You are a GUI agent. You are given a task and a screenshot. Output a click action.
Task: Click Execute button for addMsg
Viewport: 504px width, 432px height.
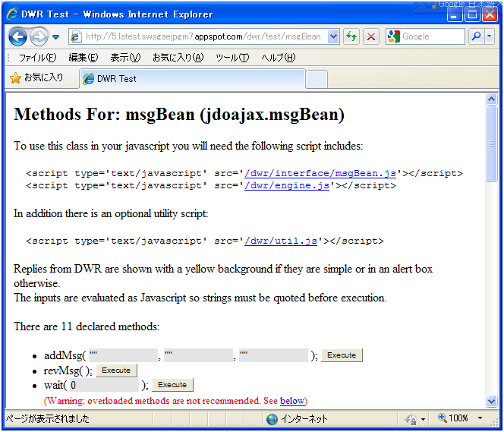[342, 355]
